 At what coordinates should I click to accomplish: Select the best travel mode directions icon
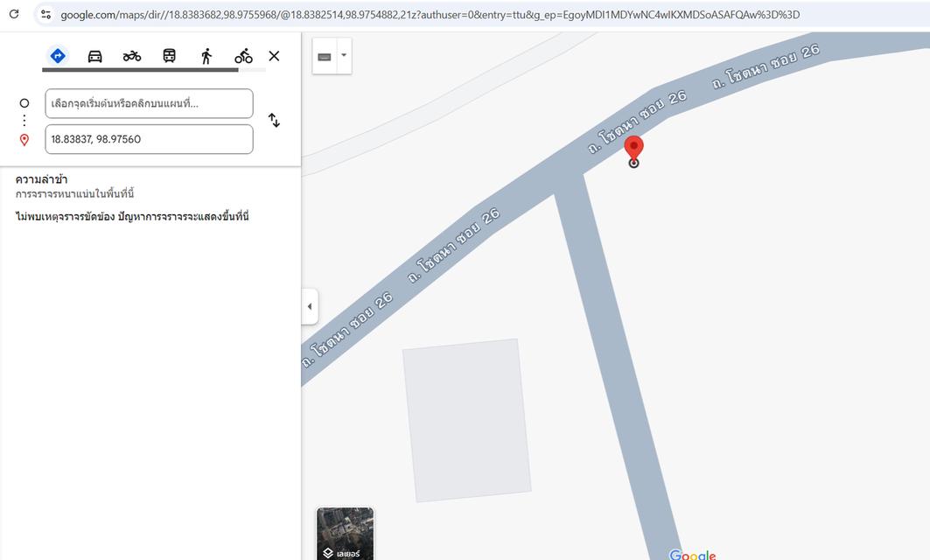58,56
